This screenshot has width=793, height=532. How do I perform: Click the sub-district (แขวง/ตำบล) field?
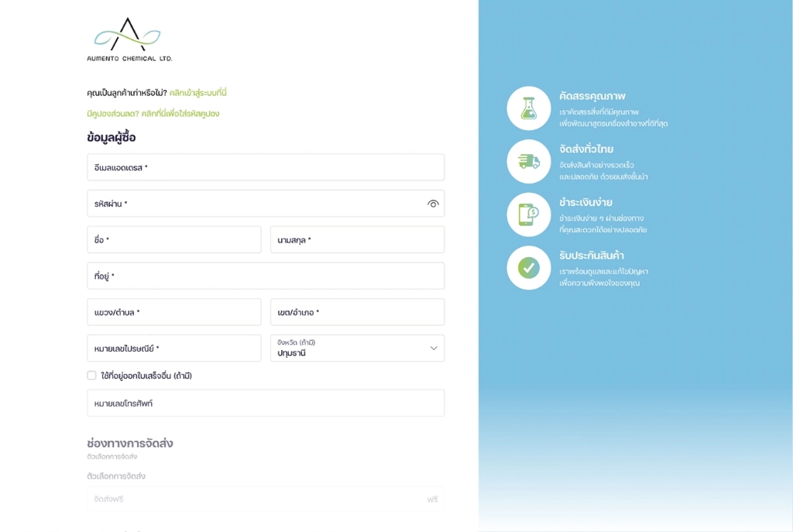point(174,312)
